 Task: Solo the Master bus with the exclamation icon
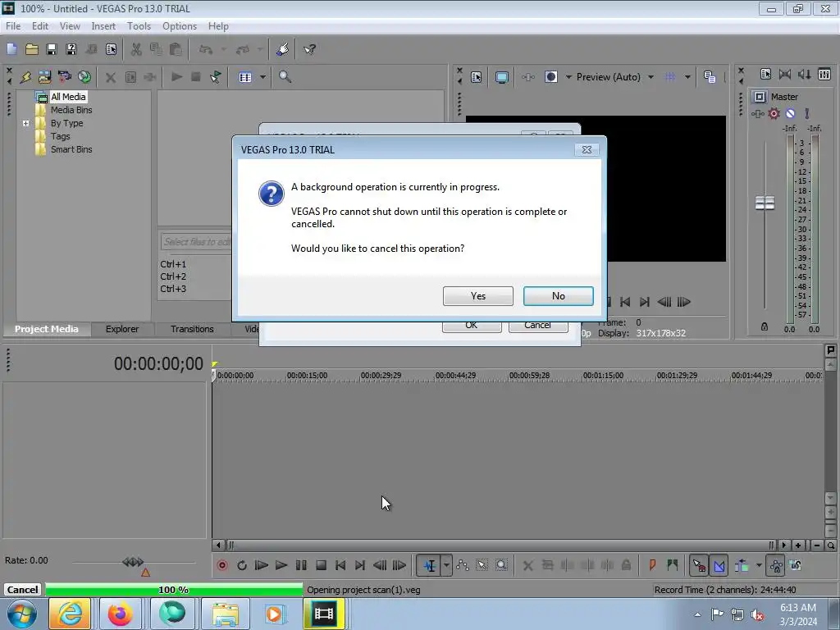807,113
